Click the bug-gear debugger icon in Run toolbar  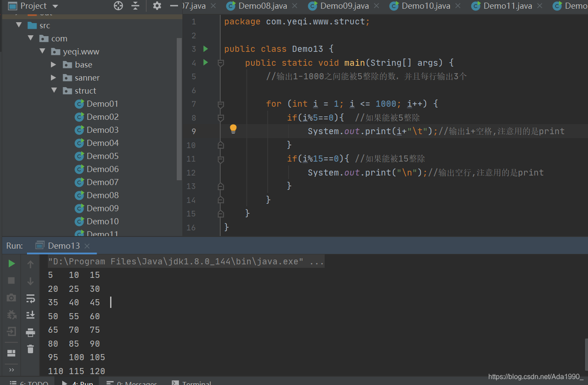(x=12, y=314)
